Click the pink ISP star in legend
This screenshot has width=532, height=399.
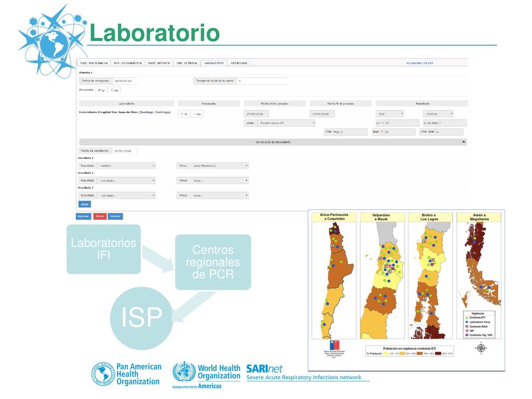[x=467, y=330]
